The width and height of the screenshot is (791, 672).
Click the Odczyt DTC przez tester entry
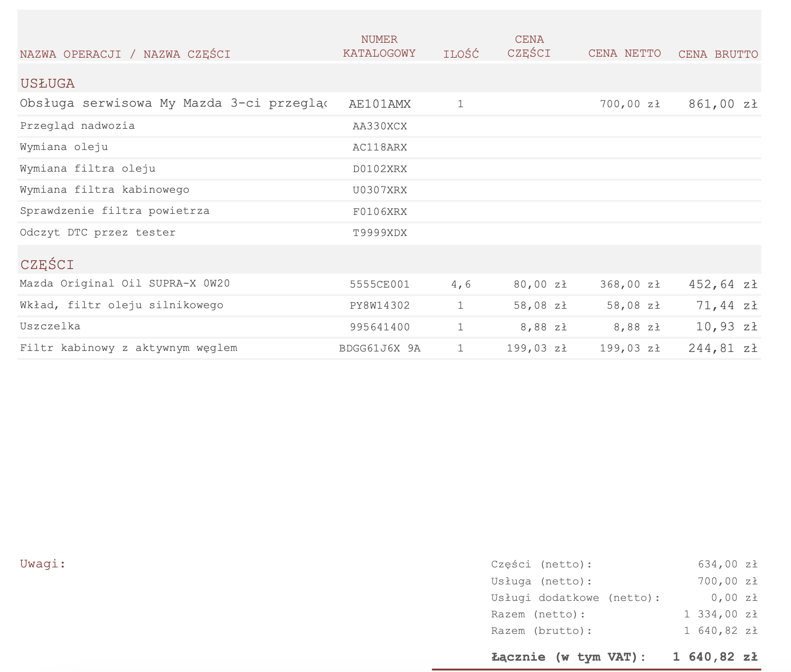click(x=97, y=232)
